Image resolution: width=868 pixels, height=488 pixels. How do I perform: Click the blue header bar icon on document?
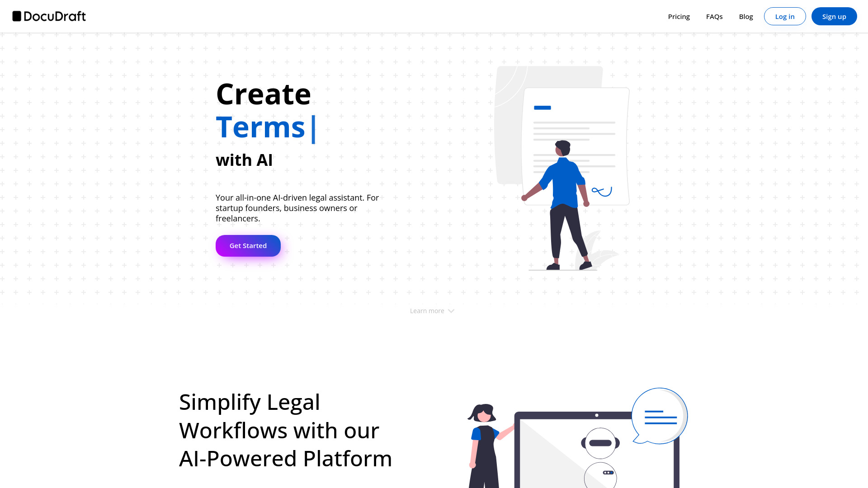click(542, 107)
